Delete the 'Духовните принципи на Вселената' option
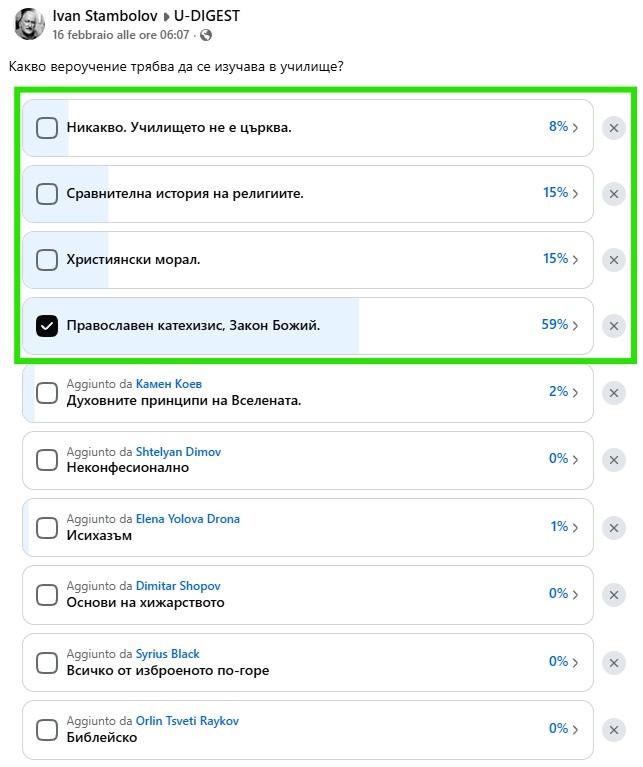The image size is (643, 767). click(614, 393)
